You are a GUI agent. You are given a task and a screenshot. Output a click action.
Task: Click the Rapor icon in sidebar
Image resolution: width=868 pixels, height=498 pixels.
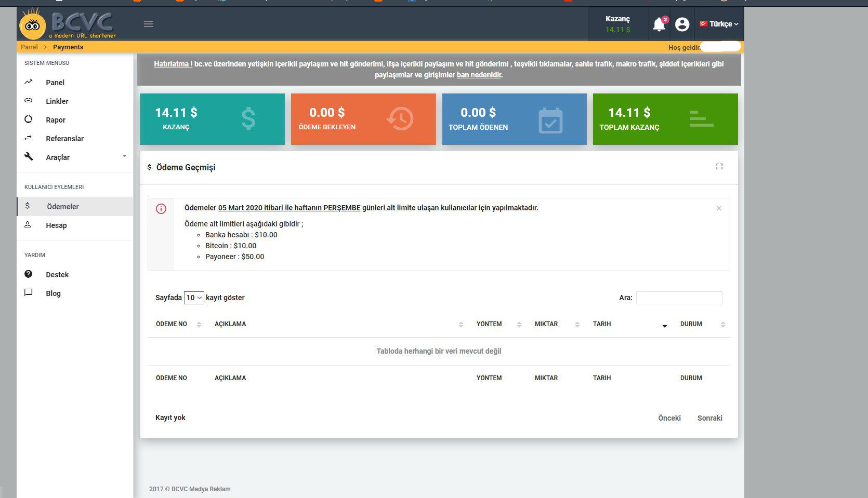tap(29, 119)
